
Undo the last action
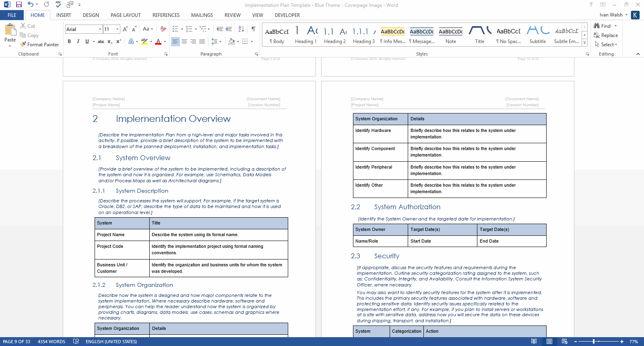31,5
